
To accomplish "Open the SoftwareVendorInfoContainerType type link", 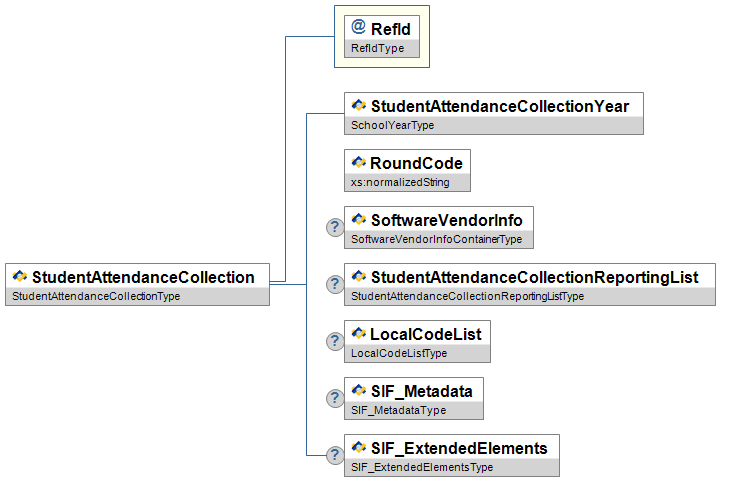I will [436, 240].
